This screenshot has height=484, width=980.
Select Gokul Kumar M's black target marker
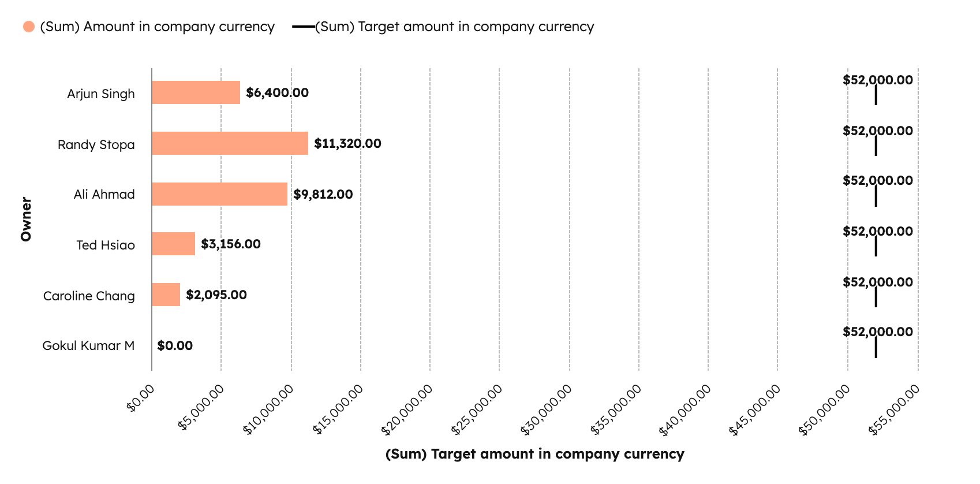[876, 347]
